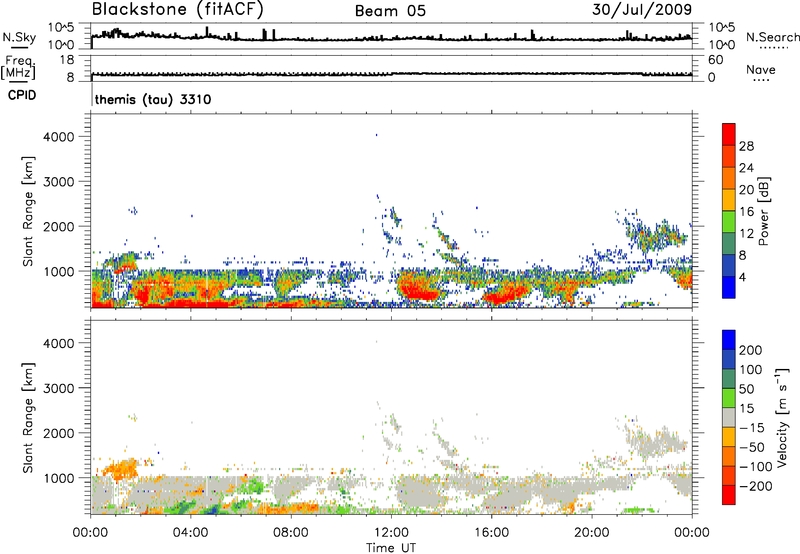Click the '4000' tick of the power panel
Viewport: 800px width, 554px height.
pos(59,137)
